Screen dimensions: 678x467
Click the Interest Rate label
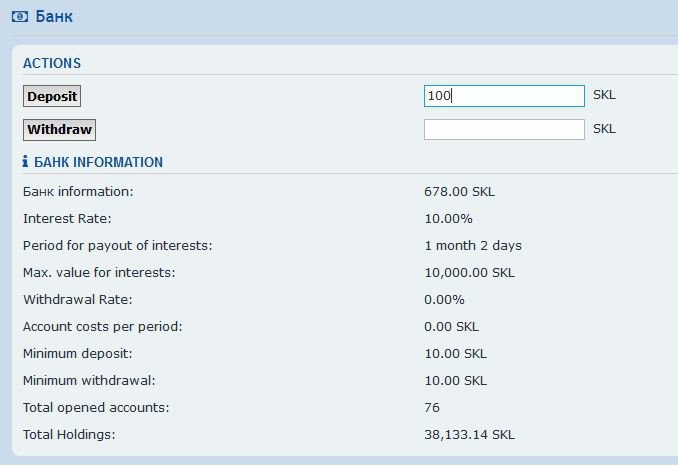pos(67,218)
